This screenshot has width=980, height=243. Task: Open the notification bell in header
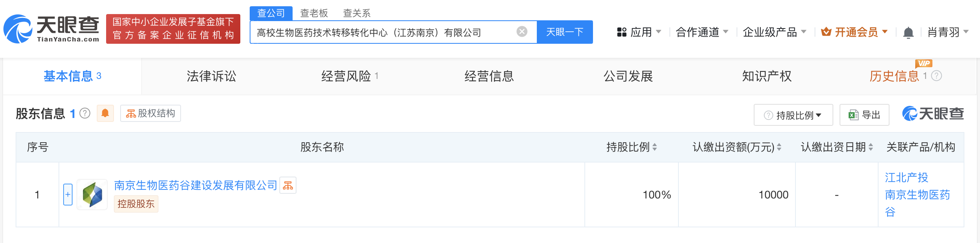[x=908, y=32]
